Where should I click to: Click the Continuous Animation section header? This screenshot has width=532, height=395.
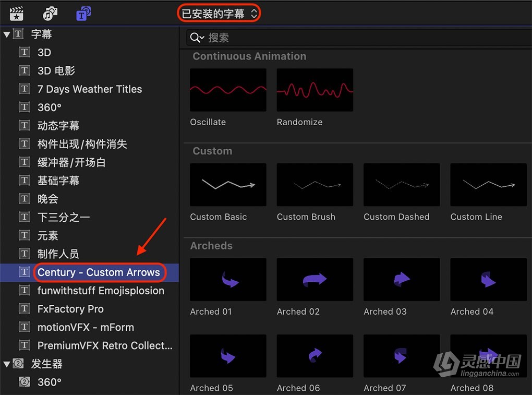(249, 56)
